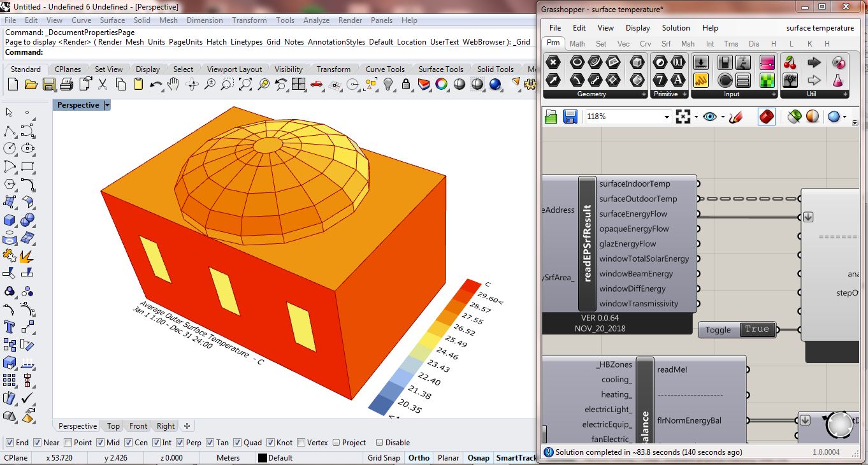Uncheck the Quad osnap checkbox

[237, 443]
